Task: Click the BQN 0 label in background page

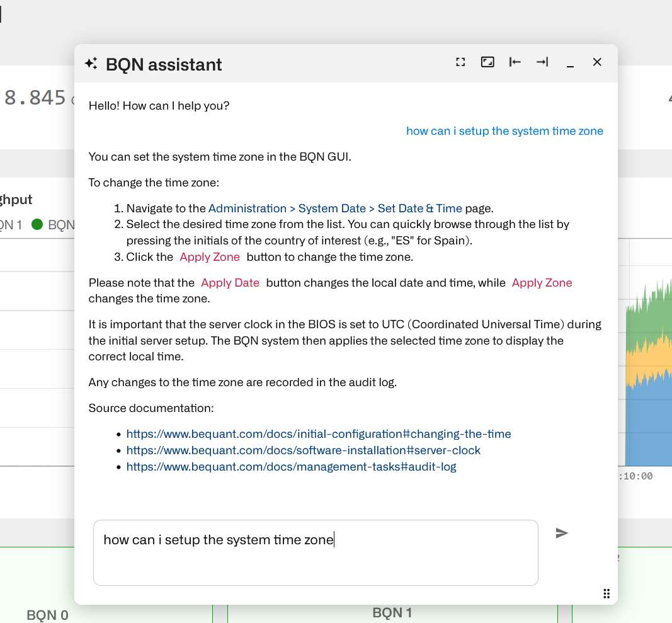Action: (48, 615)
